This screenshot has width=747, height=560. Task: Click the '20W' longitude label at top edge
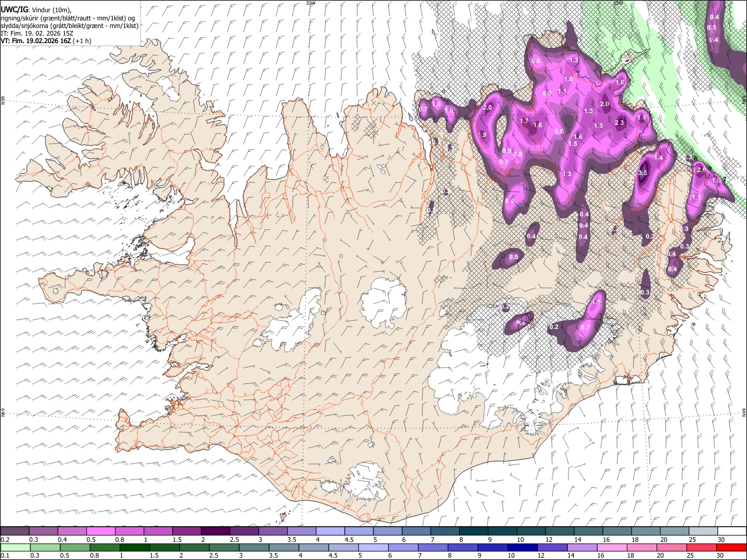pyautogui.click(x=310, y=3)
